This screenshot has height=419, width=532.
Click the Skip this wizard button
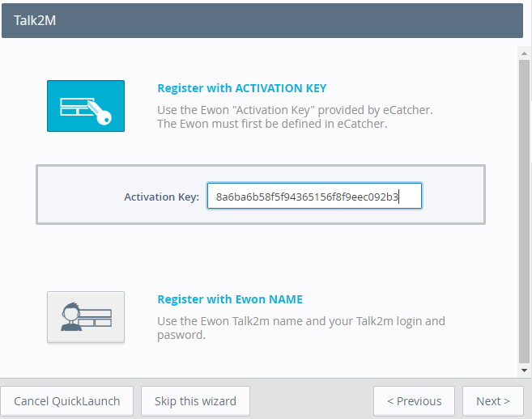[x=195, y=400]
